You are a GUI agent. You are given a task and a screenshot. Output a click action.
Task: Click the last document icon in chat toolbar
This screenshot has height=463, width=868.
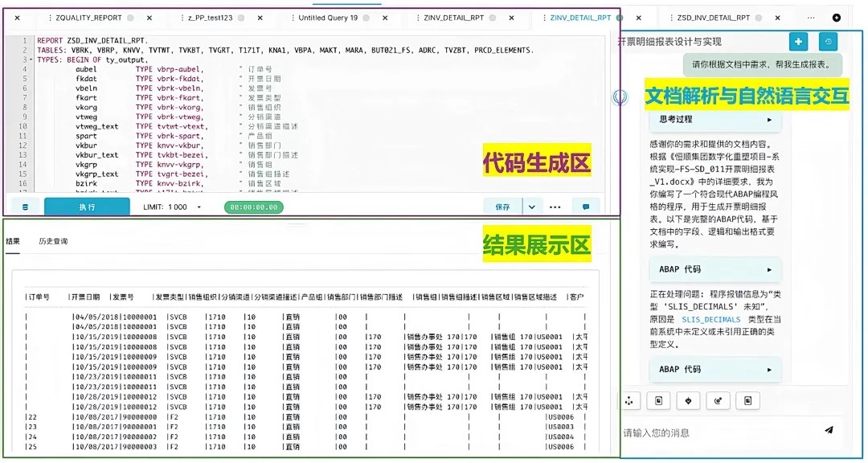click(747, 400)
